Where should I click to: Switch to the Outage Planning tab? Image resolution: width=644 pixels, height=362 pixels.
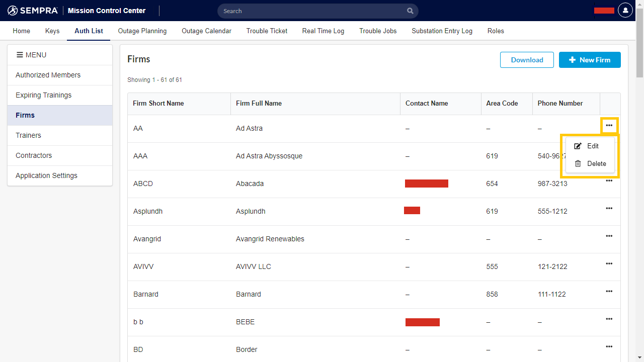click(142, 31)
